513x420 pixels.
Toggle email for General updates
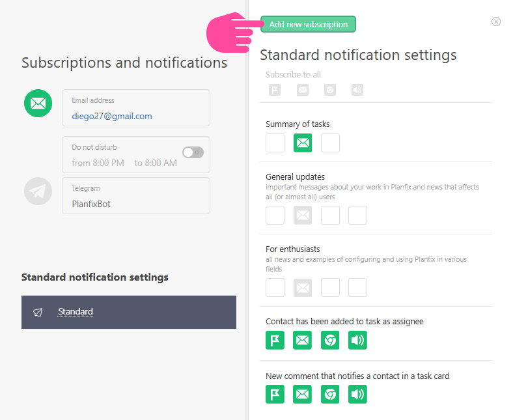(303, 216)
